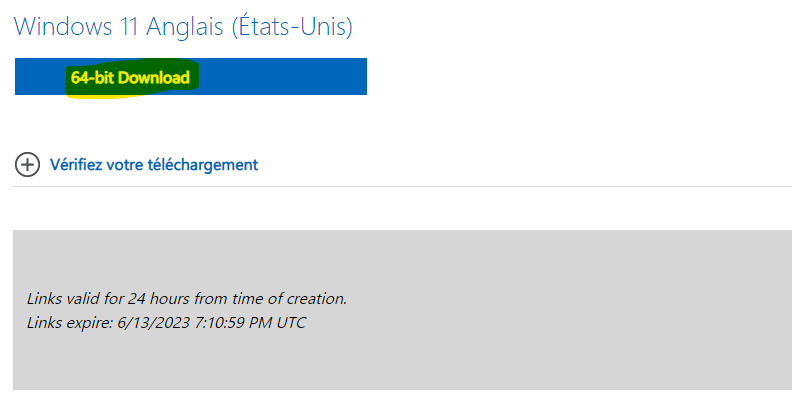Viewport: 800px width, 402px height.
Task: Select the Windows 11 Anglais heading
Action: pos(183,27)
